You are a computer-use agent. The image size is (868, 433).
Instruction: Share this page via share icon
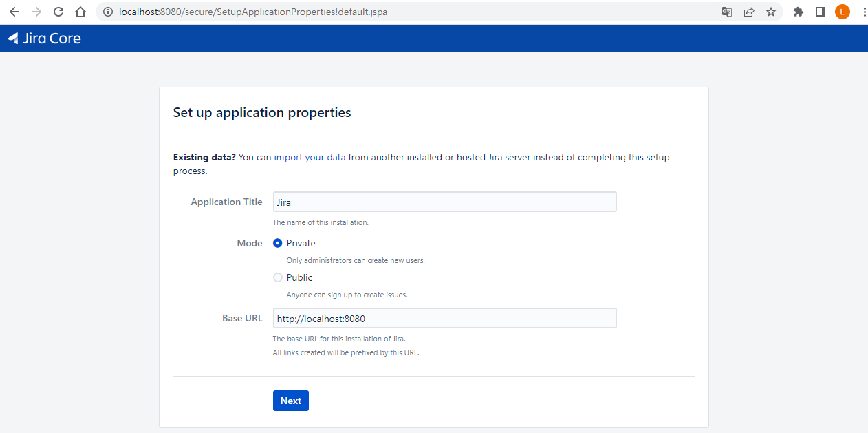[749, 12]
